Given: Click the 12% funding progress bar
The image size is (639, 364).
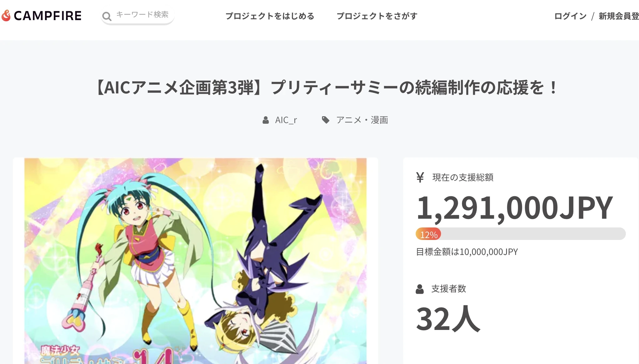Looking at the screenshot, I should (520, 234).
